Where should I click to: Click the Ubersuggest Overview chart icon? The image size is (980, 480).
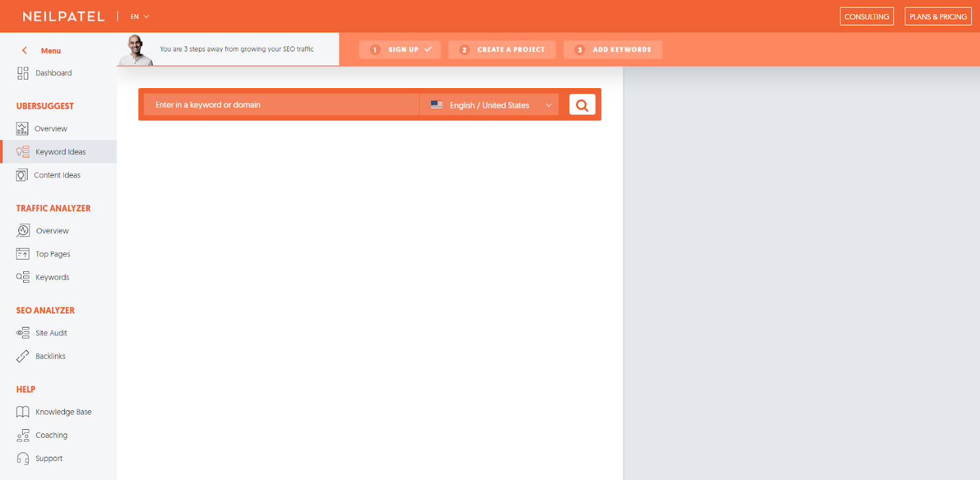click(22, 129)
